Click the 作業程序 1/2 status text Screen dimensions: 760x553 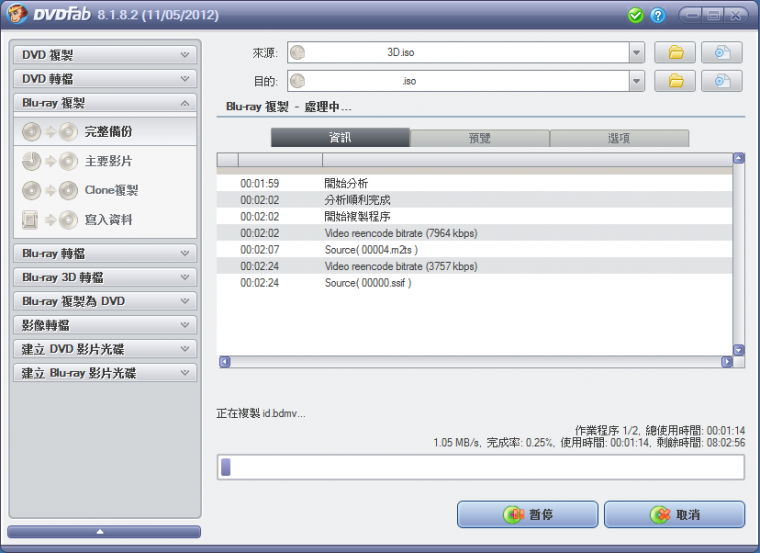[x=607, y=430]
